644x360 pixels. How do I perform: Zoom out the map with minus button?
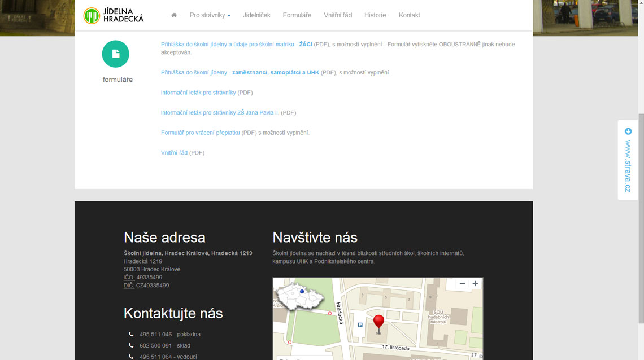coord(462,284)
